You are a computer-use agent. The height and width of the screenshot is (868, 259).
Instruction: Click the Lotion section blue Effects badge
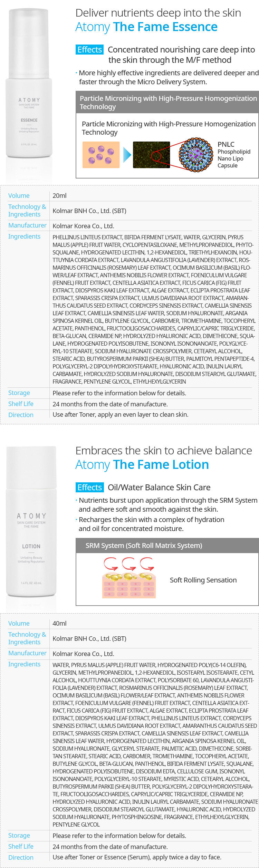tap(89, 487)
